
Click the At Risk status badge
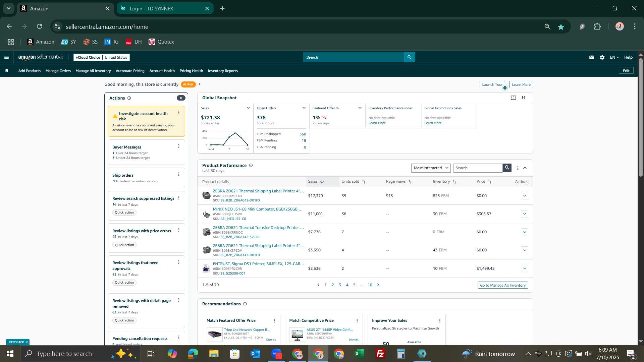(188, 84)
